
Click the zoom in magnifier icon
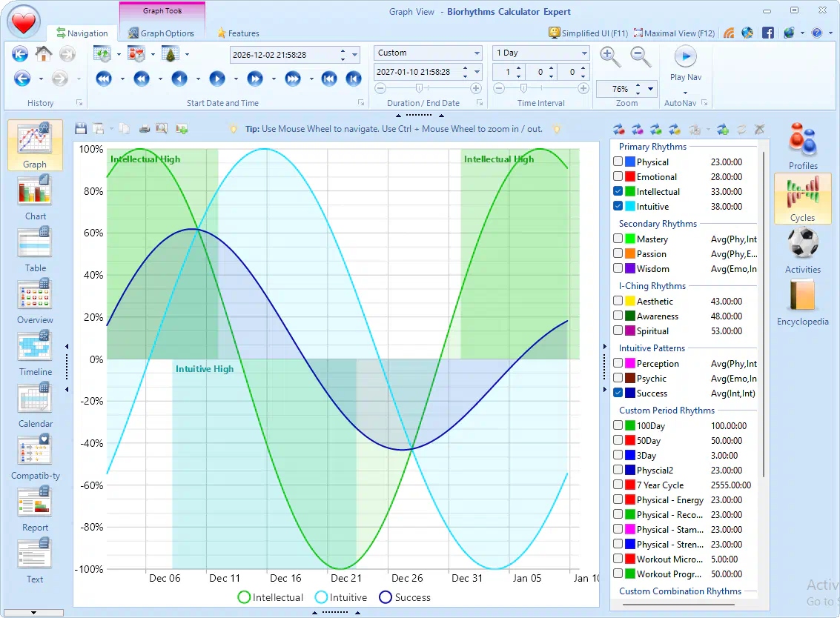[x=609, y=56]
